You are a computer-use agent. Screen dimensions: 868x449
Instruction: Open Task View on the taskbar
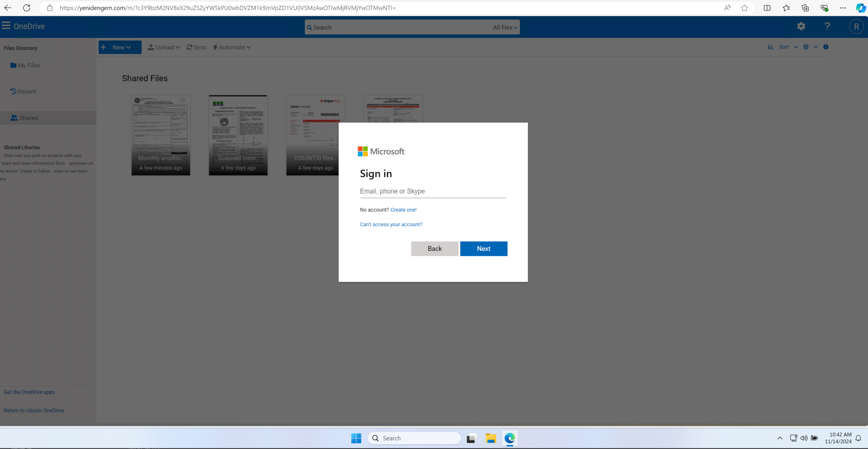(x=471, y=438)
